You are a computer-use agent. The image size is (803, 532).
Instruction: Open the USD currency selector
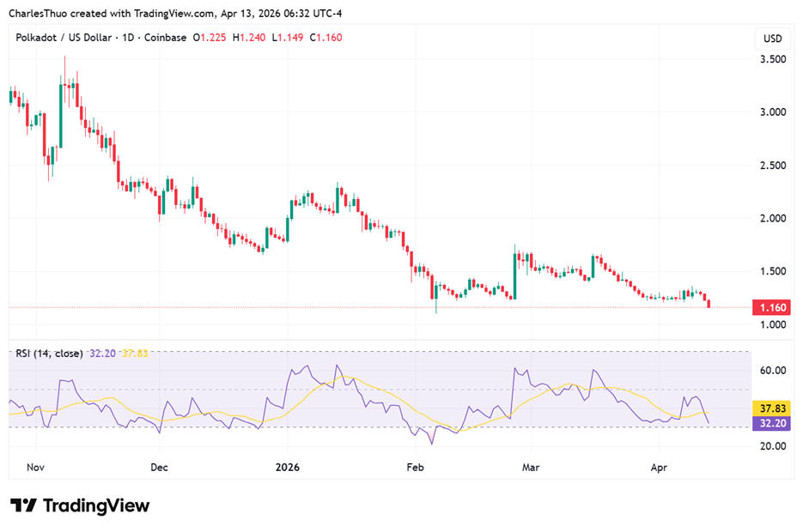point(772,39)
